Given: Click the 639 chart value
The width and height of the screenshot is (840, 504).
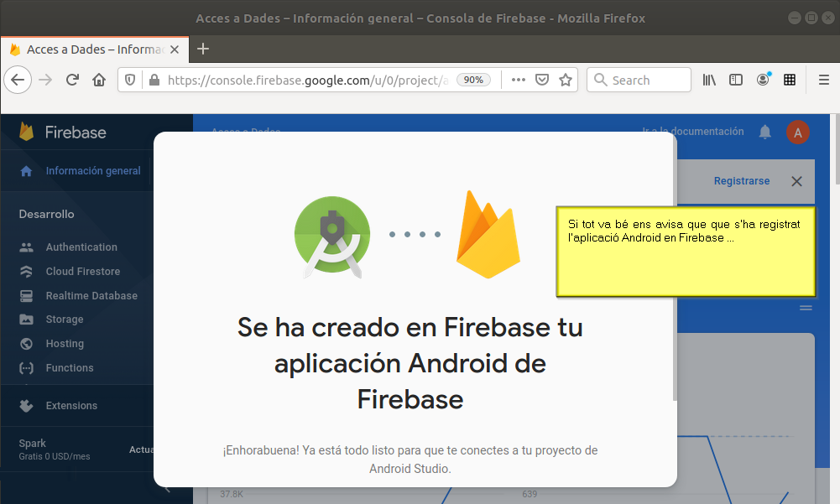Looking at the screenshot, I should point(530,494).
